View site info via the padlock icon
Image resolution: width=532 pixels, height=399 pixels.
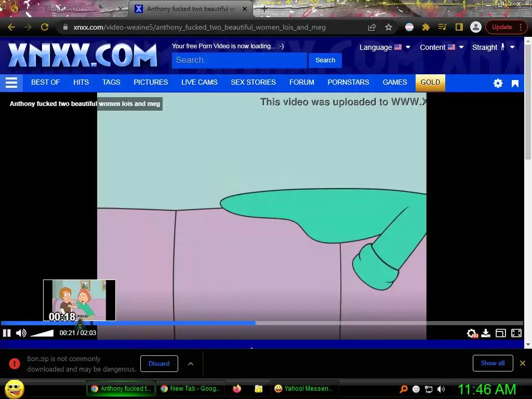tap(65, 27)
